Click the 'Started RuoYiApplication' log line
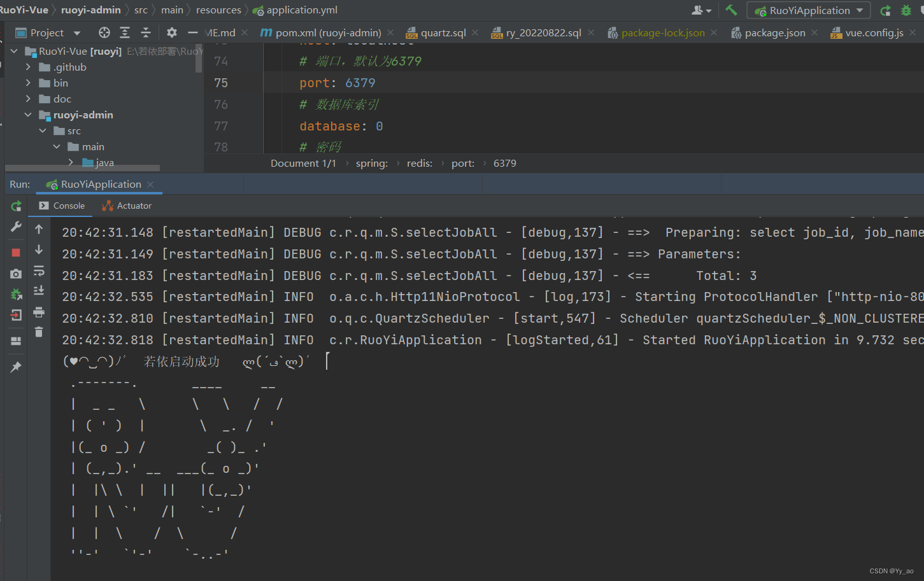This screenshot has height=581, width=924. (x=493, y=340)
